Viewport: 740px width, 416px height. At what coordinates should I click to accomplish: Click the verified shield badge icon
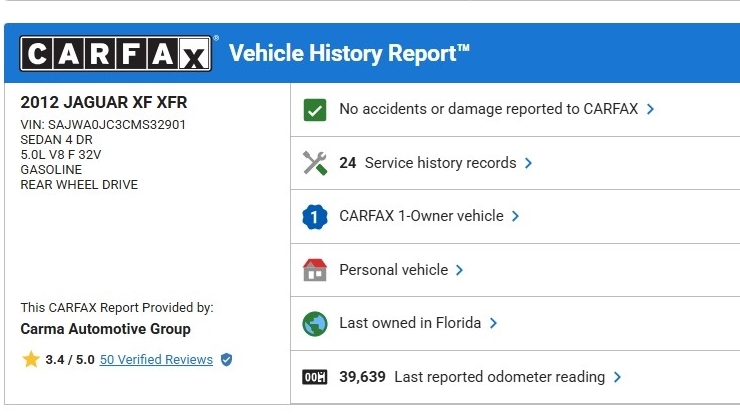pos(226,360)
